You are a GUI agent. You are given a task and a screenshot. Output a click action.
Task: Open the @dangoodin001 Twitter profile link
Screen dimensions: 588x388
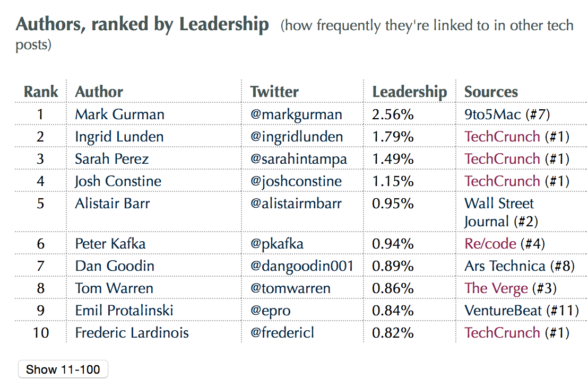pyautogui.click(x=301, y=266)
